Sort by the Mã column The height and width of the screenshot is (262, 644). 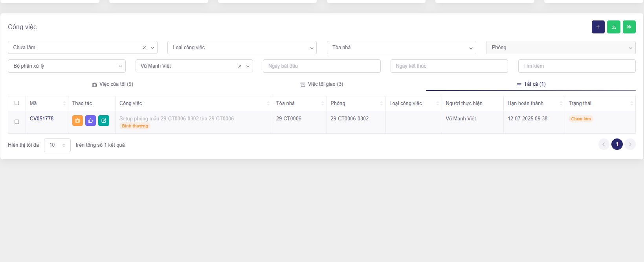[x=64, y=103]
